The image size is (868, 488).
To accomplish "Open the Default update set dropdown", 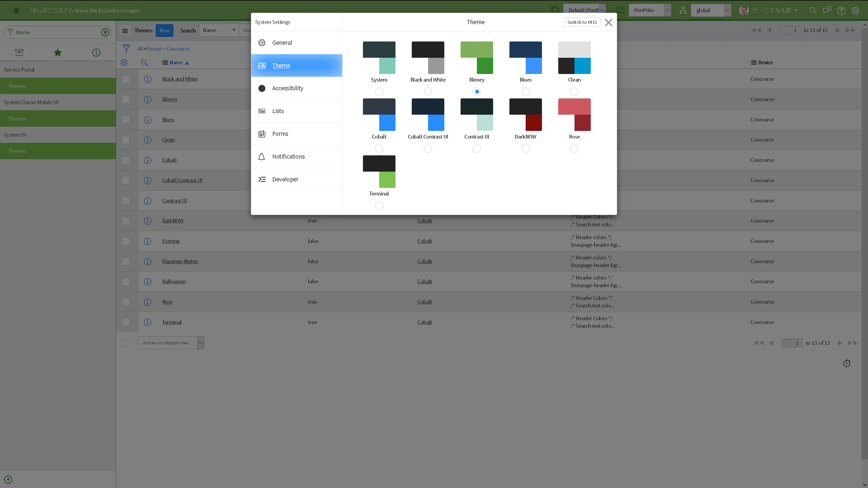I will (x=585, y=10).
